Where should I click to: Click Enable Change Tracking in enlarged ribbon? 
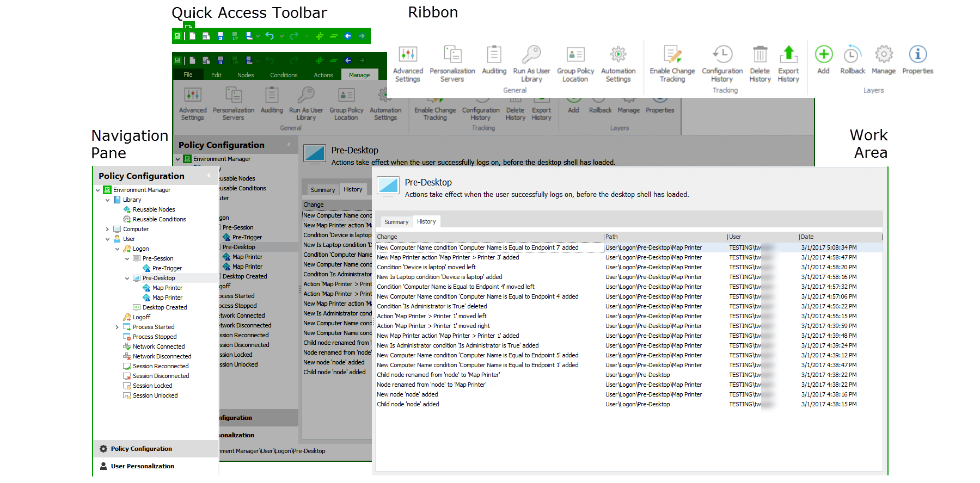672,64
